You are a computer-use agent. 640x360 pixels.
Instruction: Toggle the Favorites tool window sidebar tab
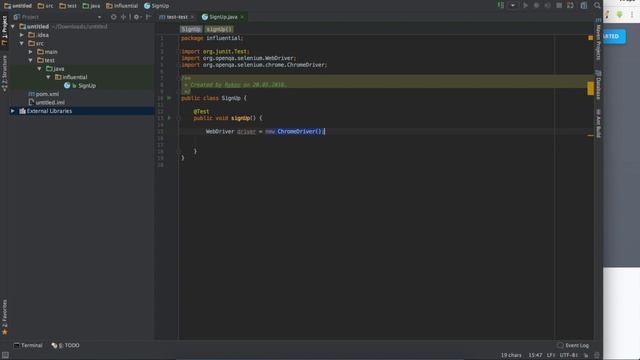click(4, 318)
